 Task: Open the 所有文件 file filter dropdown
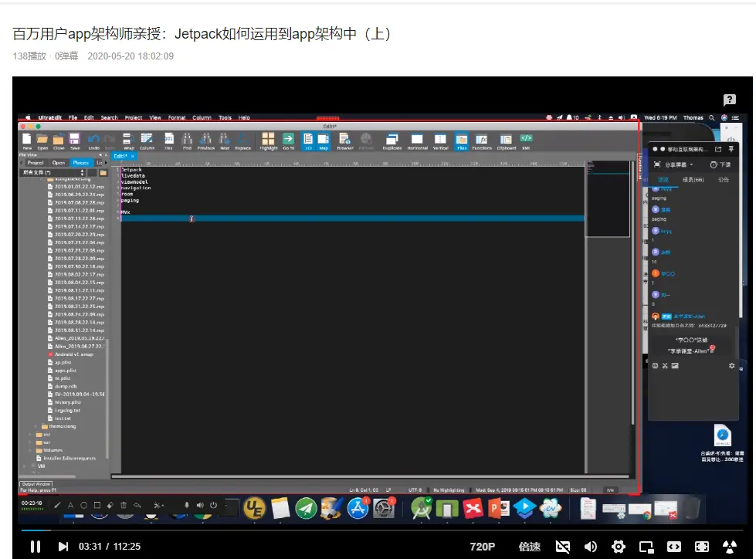(x=53, y=172)
